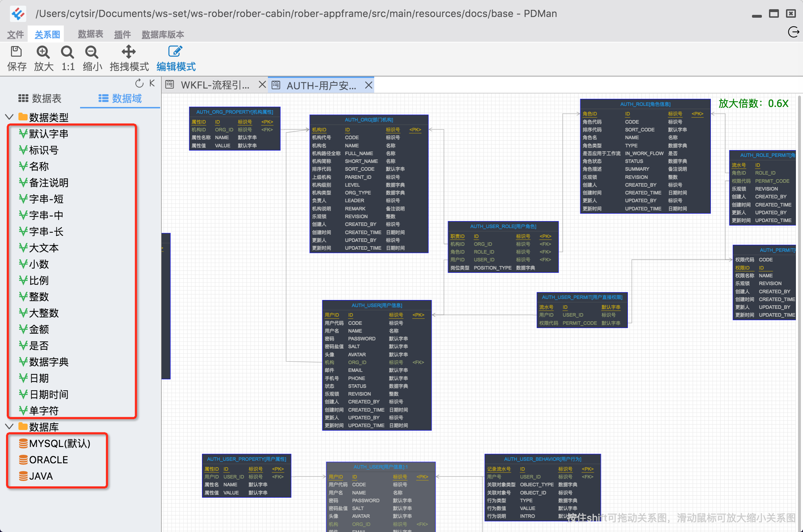Click the AUTH_USER_ROLE table header
The height and width of the screenshot is (532, 803).
tap(503, 226)
